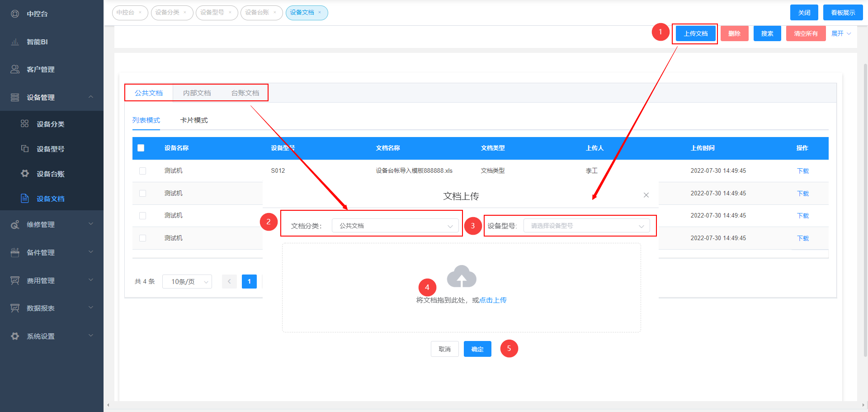Click the 上传文档 button
868x412 pixels.
695,33
